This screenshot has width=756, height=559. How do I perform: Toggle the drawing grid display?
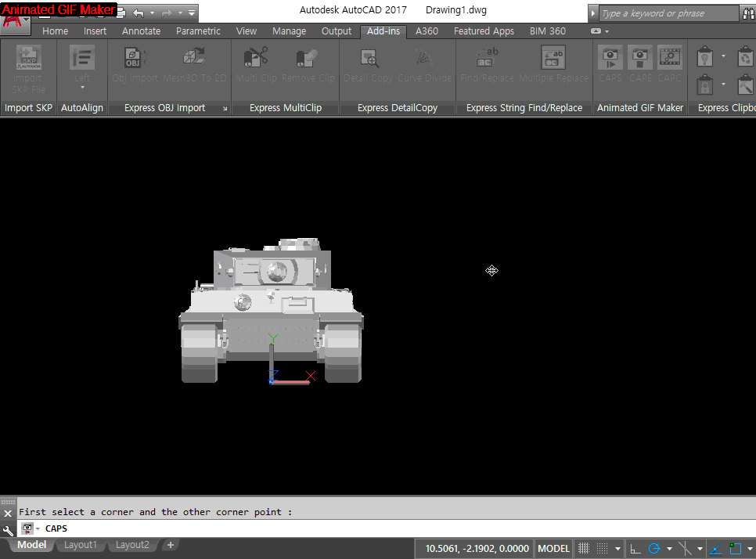pos(584,549)
